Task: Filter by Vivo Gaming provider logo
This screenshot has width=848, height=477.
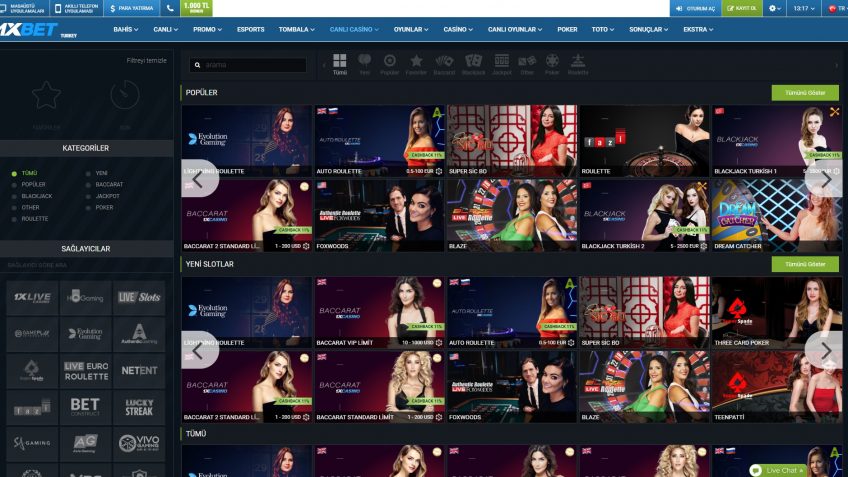Action: click(x=139, y=443)
